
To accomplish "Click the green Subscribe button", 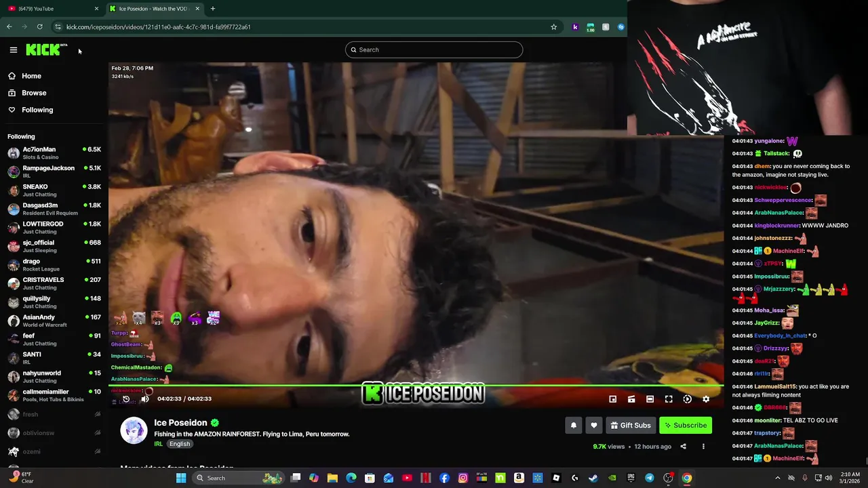I will tap(686, 425).
